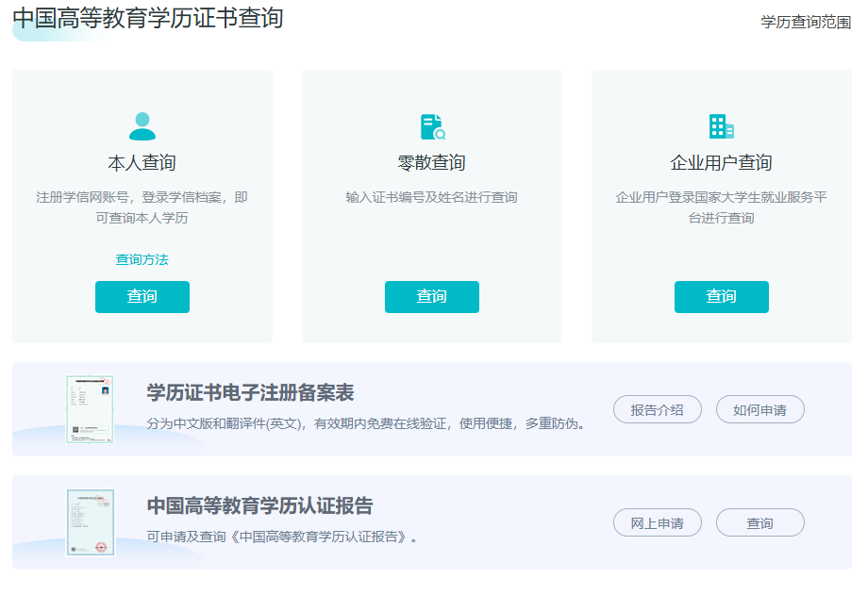This screenshot has height=595, width=868.
Task: Click 查询 next to 网上申请
Action: [x=759, y=522]
